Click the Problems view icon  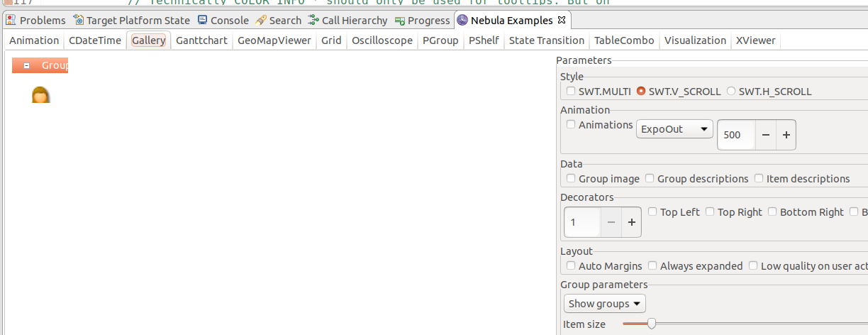11,20
